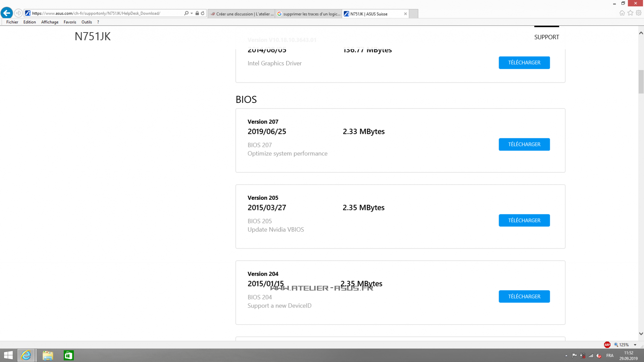Screen dimensions: 644x362
Task: Open the Favoris menu
Action: 70,22
